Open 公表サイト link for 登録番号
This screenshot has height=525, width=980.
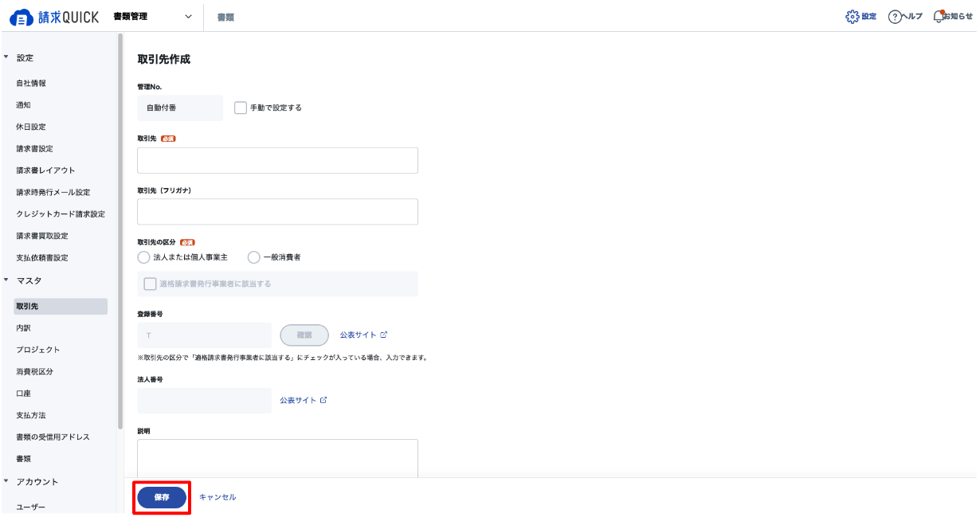pyautogui.click(x=359, y=335)
